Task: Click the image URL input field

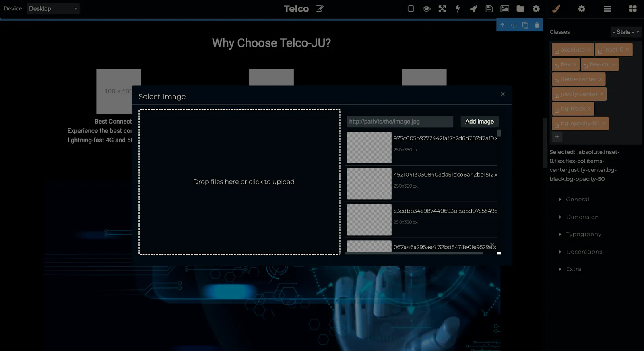Action: pyautogui.click(x=400, y=122)
